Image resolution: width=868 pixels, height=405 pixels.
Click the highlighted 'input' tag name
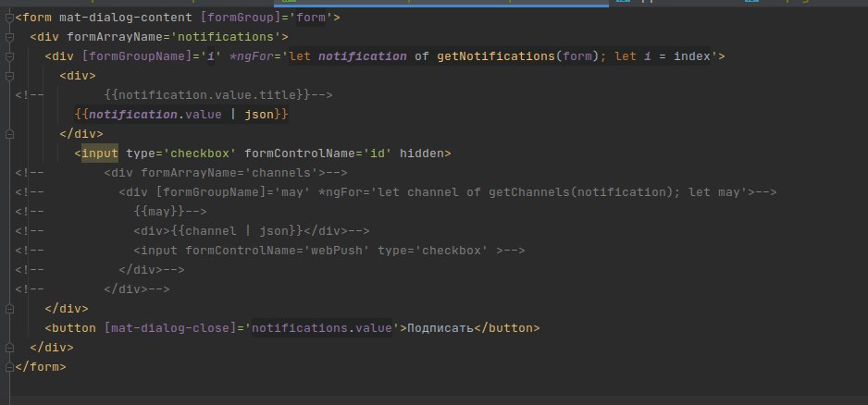[100, 153]
